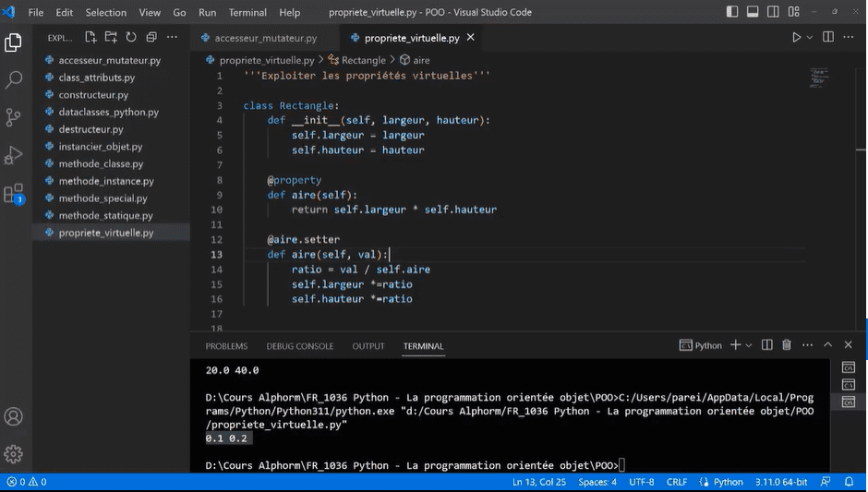Open the Manage gear icon
The width and height of the screenshot is (868, 492).
(13, 454)
